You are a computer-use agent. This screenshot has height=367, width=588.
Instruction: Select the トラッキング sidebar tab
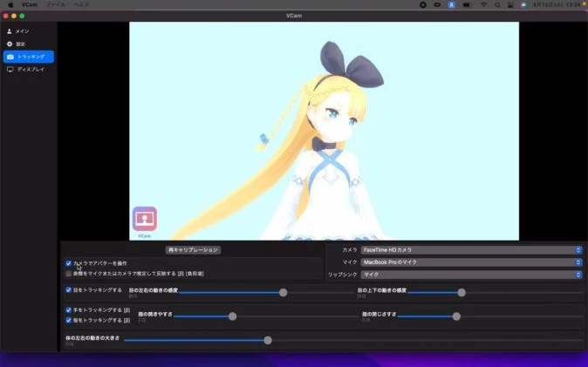tap(29, 57)
